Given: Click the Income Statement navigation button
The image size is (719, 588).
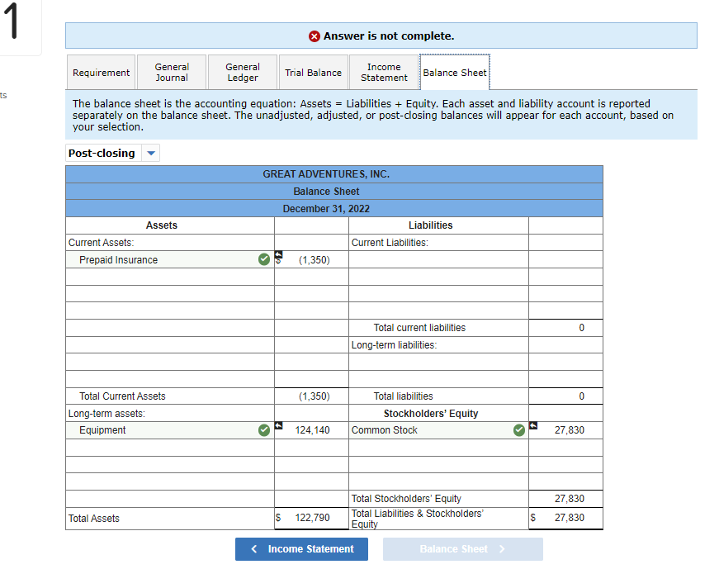Looking at the screenshot, I should point(301,548).
